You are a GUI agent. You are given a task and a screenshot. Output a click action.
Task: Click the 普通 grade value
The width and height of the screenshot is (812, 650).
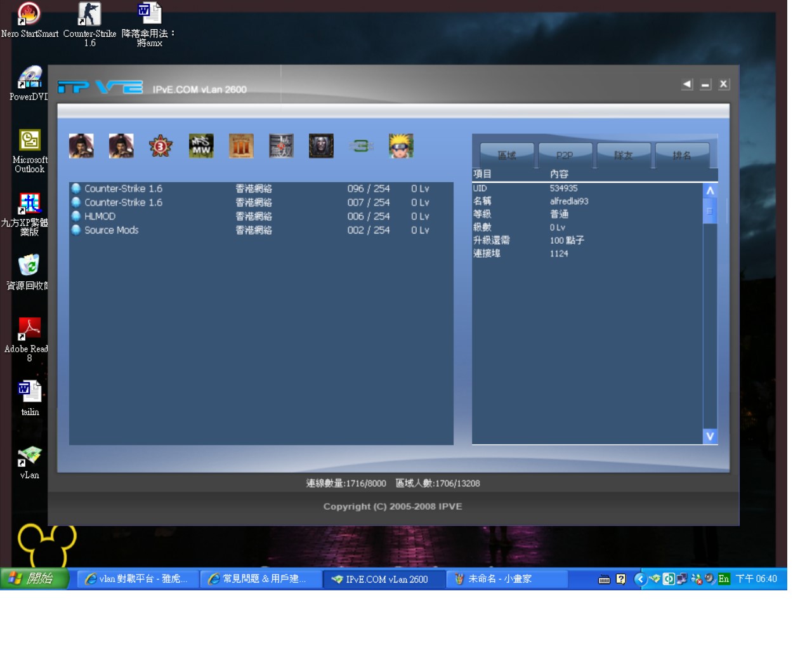(559, 215)
